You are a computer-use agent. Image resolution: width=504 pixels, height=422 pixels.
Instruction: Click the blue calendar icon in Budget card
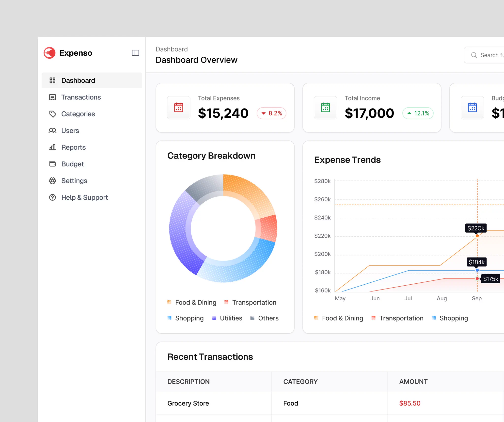pos(472,108)
